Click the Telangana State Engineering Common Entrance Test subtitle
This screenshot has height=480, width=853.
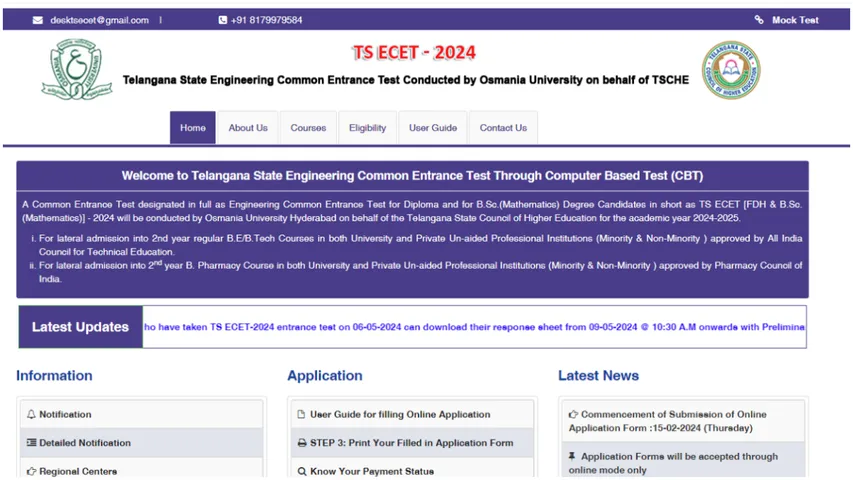point(406,80)
